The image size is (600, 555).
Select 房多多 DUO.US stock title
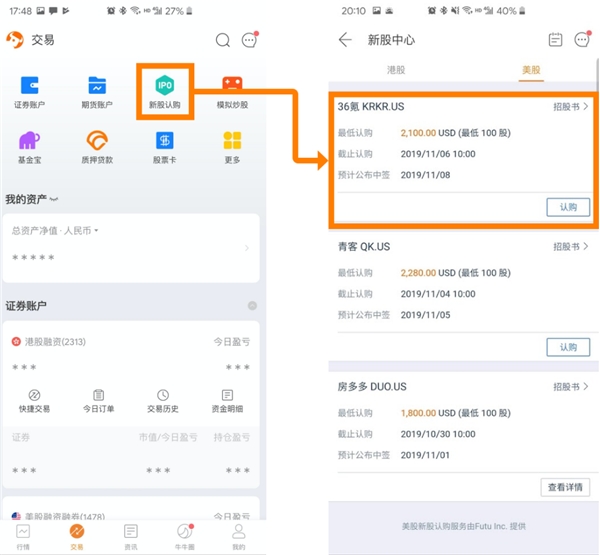pyautogui.click(x=372, y=387)
